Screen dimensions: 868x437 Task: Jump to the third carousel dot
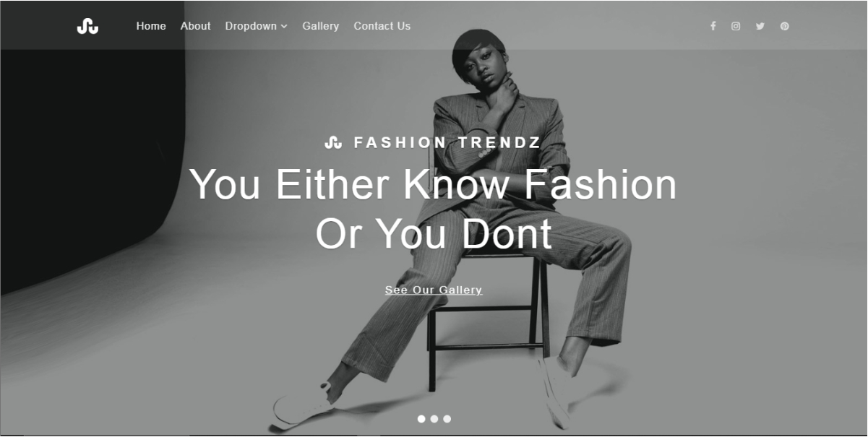point(447,419)
